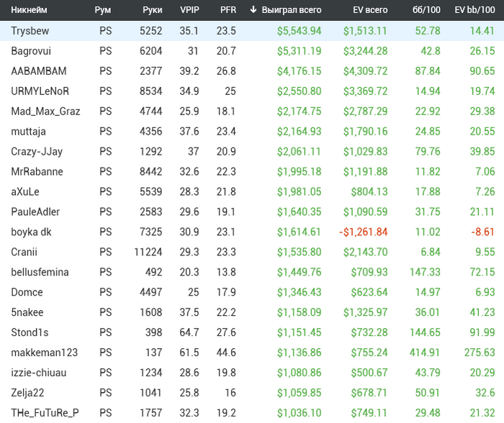Sort by Рум column header
The width and height of the screenshot is (504, 423).
pos(103,10)
